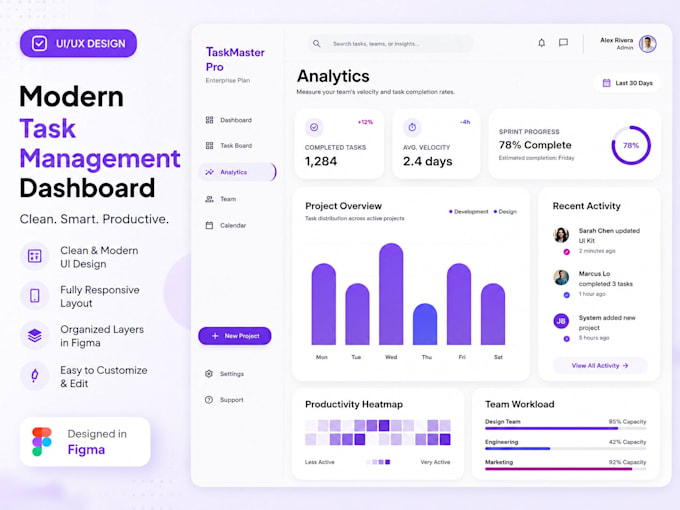Open notifications bell icon
Image resolution: width=680 pixels, height=510 pixels.
541,43
